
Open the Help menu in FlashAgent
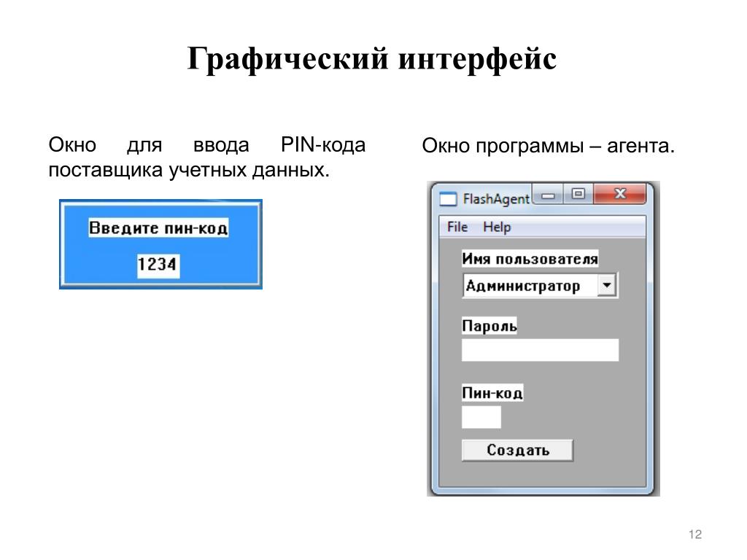pyautogui.click(x=496, y=227)
